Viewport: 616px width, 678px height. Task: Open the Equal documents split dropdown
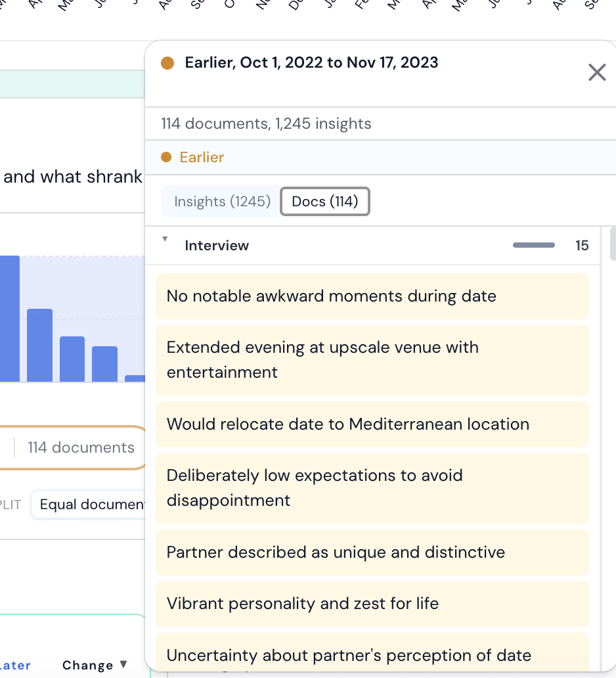[89, 504]
